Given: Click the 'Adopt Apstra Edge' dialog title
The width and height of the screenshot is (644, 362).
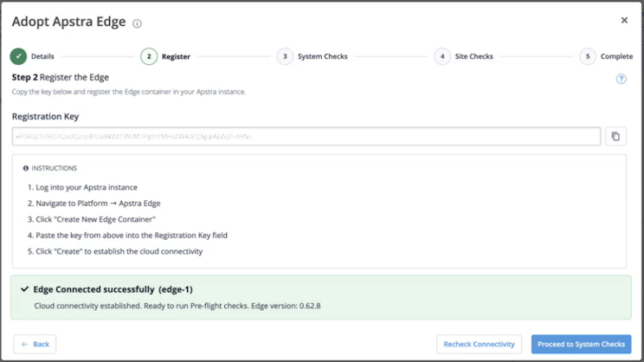Looking at the screenshot, I should coord(68,22).
